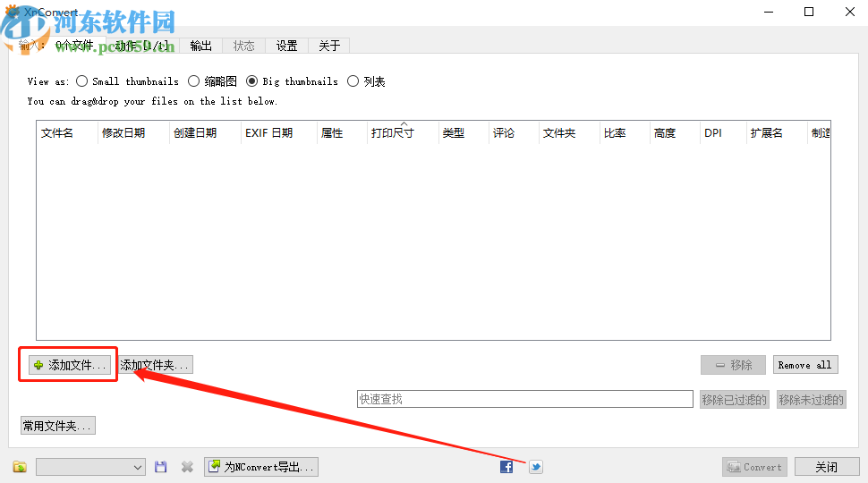
Task: Click the load script folder icon
Action: 20,467
